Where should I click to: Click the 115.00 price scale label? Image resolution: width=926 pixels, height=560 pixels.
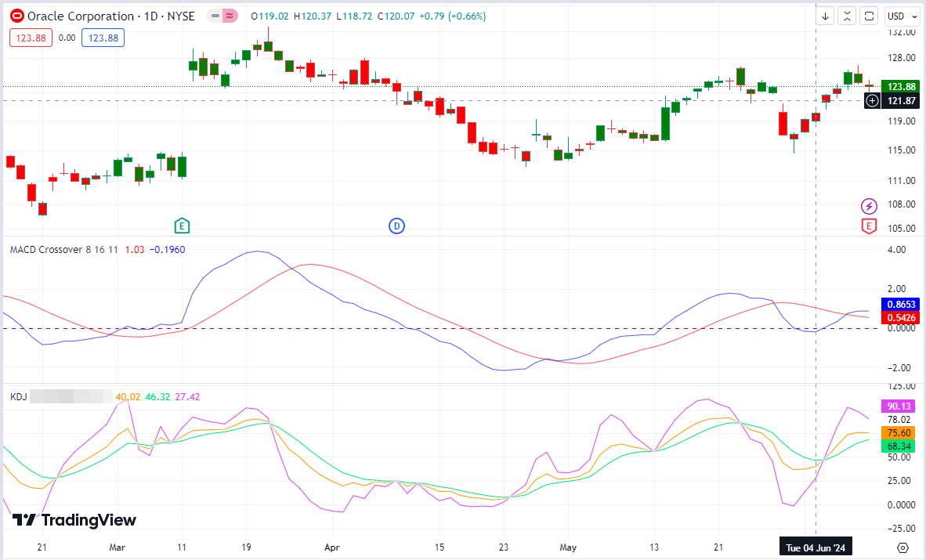[901, 150]
